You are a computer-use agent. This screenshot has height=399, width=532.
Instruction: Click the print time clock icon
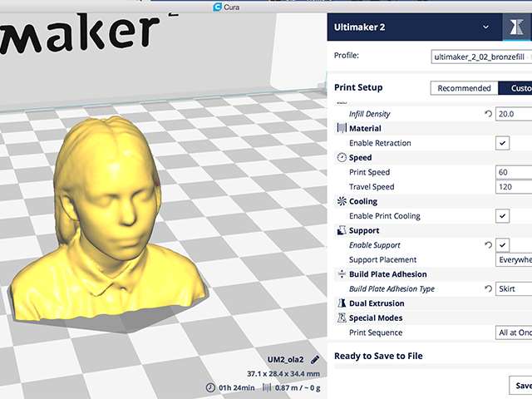pyautogui.click(x=210, y=387)
